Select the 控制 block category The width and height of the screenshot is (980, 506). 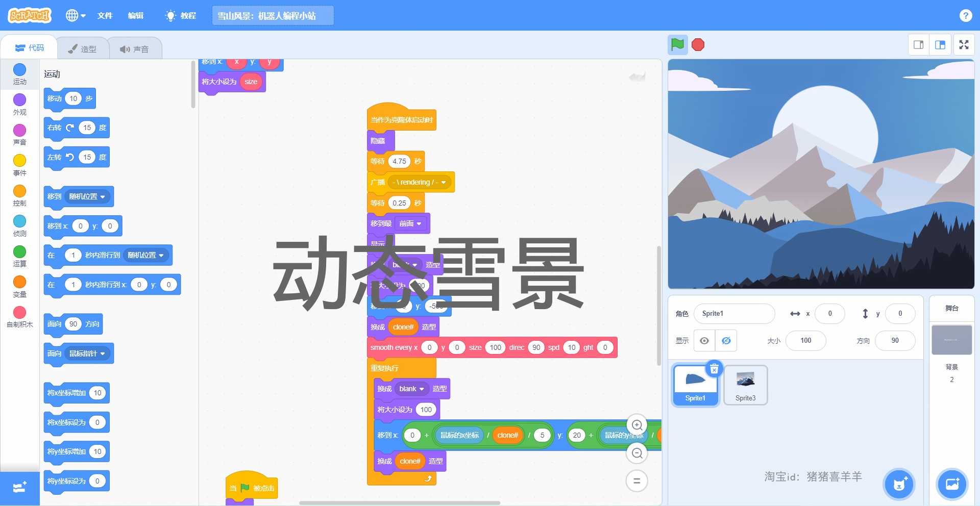point(19,195)
